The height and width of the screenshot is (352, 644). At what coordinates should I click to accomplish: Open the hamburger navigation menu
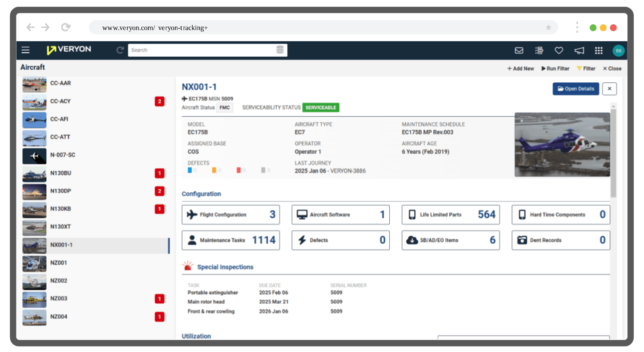25,50
